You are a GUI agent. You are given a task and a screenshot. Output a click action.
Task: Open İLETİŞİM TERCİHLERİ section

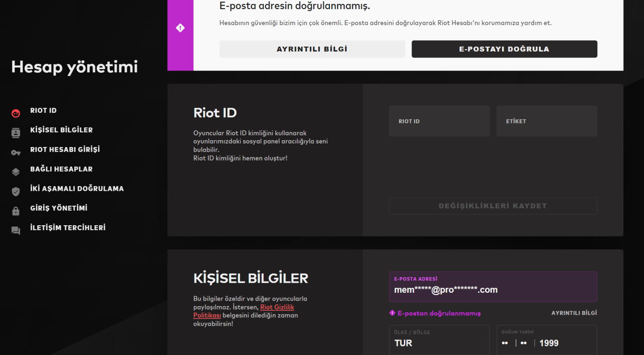coord(68,227)
